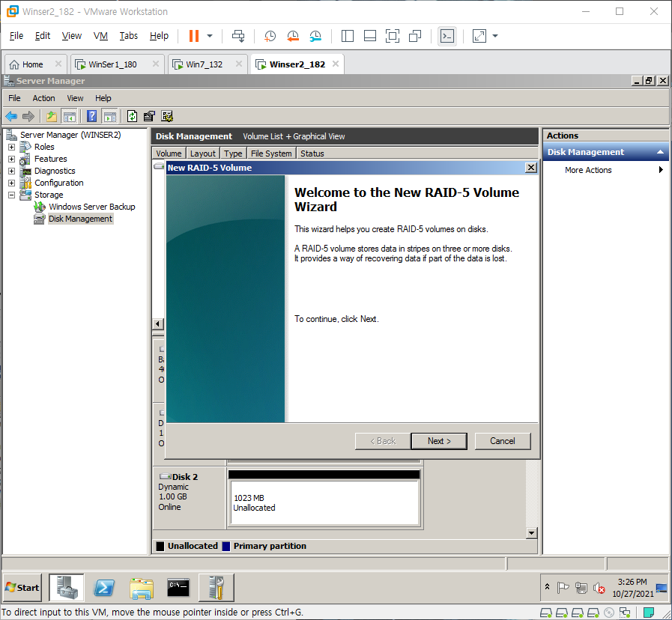Toggle the VMware library sidebar icon

tap(347, 36)
